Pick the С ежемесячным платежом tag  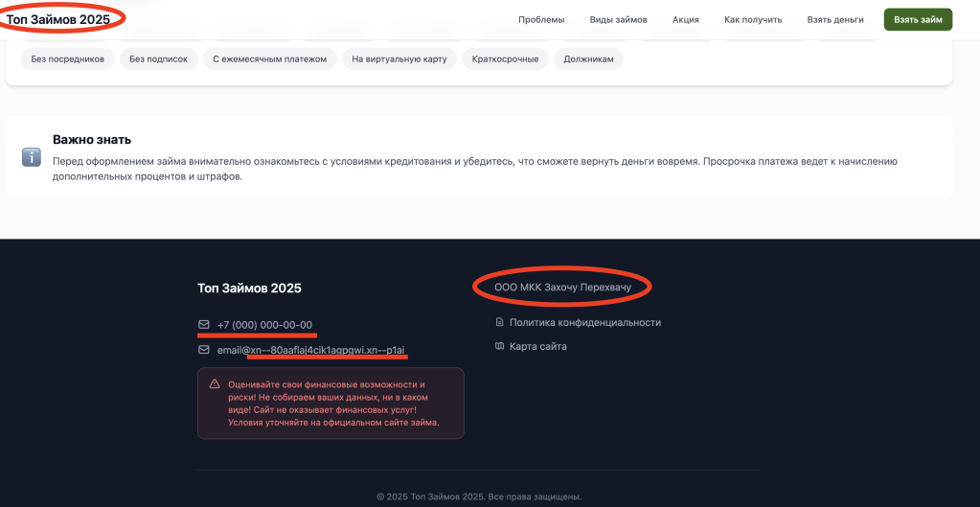click(x=270, y=59)
